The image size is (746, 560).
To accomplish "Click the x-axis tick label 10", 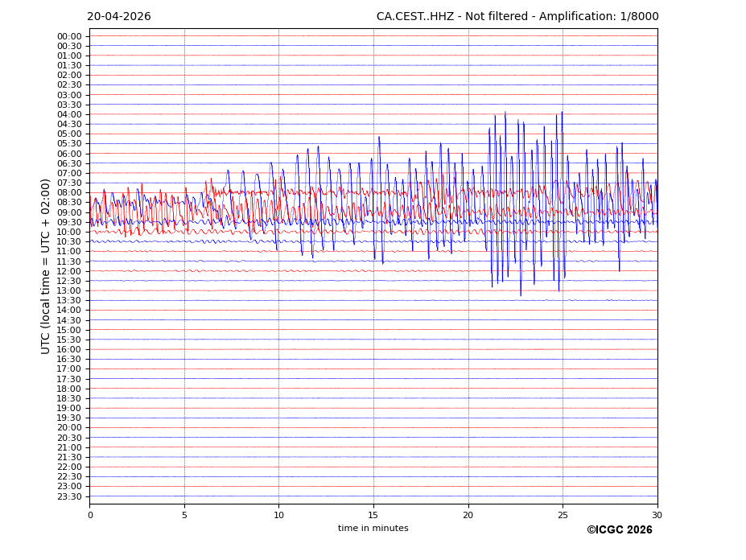I will pos(278,515).
